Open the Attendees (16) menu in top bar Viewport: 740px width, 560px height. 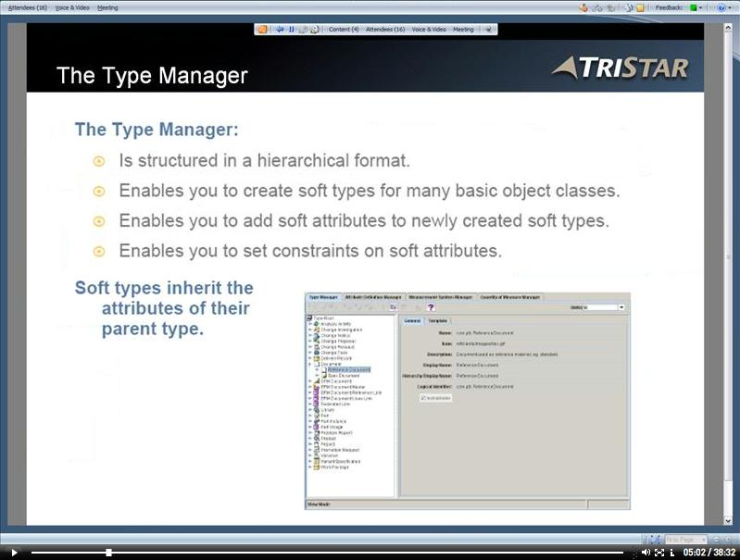click(x=28, y=7)
